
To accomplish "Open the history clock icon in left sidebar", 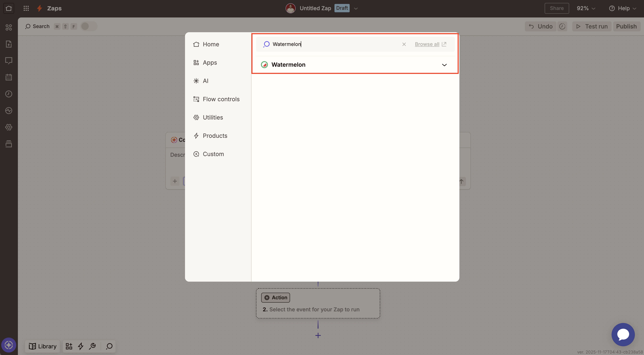I will pos(9,94).
